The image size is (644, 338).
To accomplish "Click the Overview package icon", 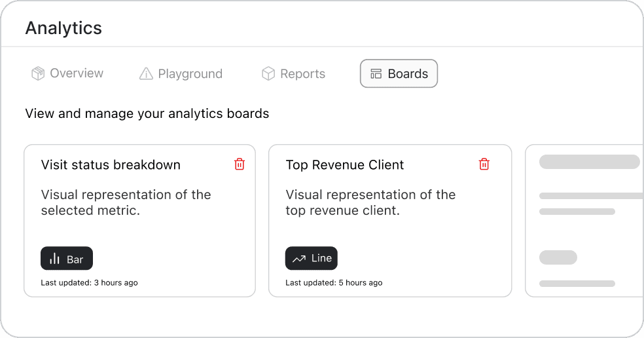I will 38,73.
